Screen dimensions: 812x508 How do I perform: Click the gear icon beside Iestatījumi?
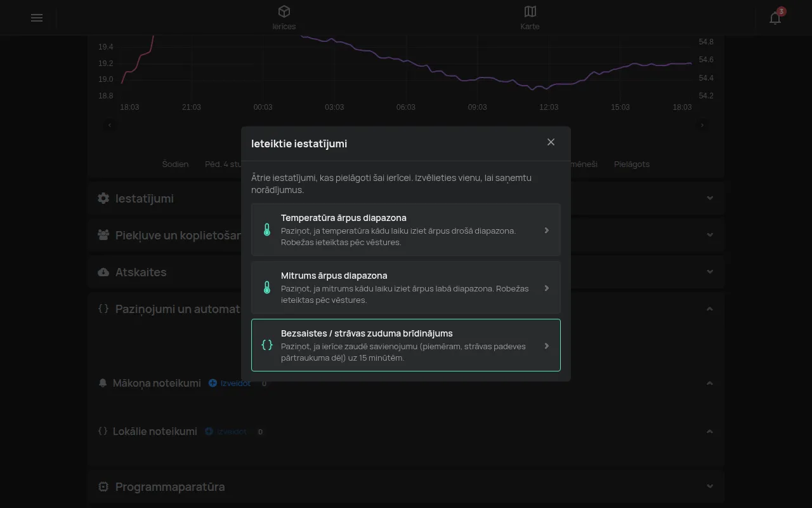pyautogui.click(x=103, y=198)
